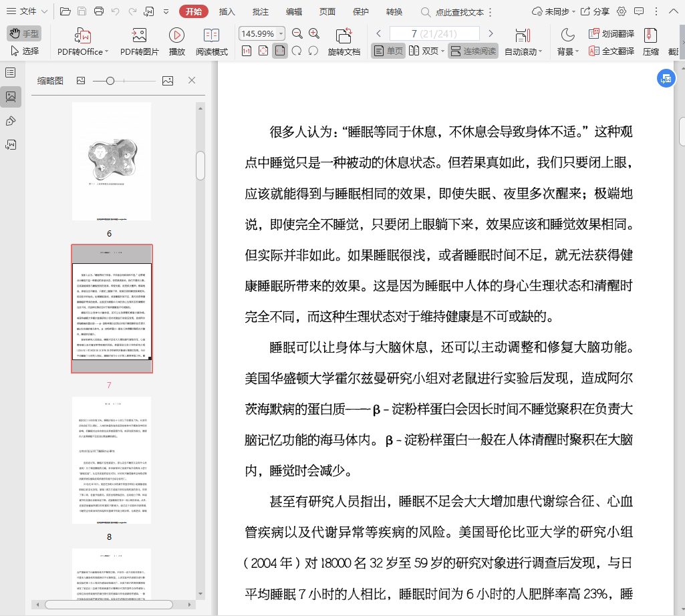The height and width of the screenshot is (616, 685).
Task: Close the 缩略图 thumbnail panel
Action: pyautogui.click(x=191, y=80)
